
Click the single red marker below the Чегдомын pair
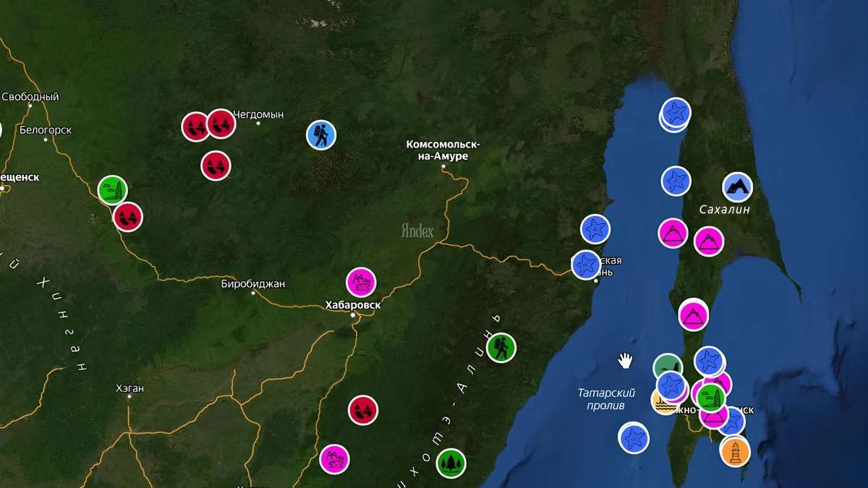point(216,166)
